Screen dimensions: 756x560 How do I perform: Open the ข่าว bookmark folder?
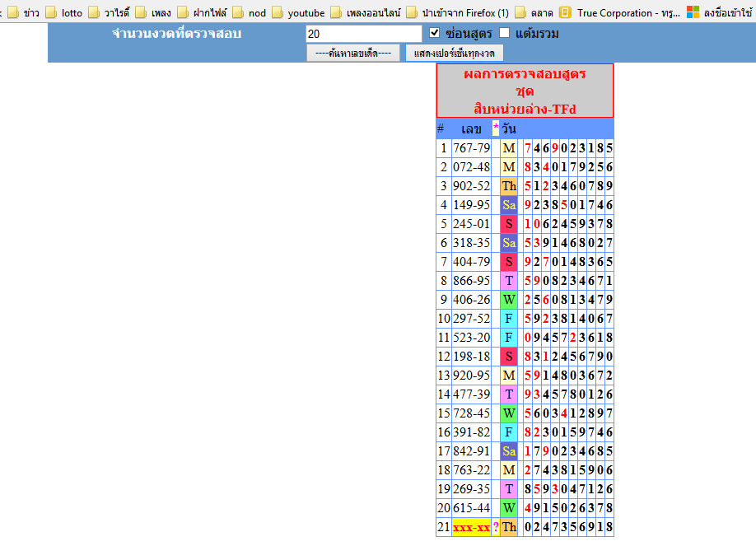coord(24,12)
